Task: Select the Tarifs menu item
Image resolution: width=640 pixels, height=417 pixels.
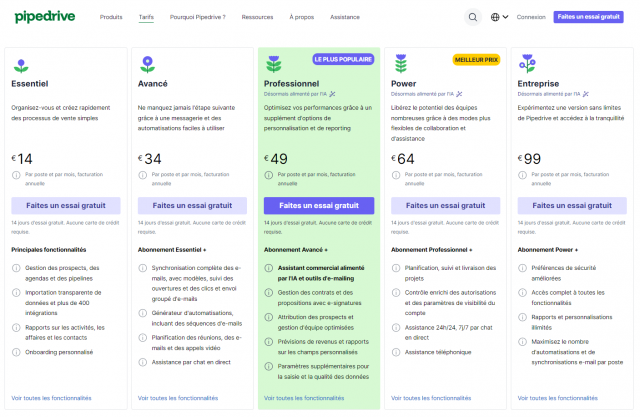Action: [146, 17]
